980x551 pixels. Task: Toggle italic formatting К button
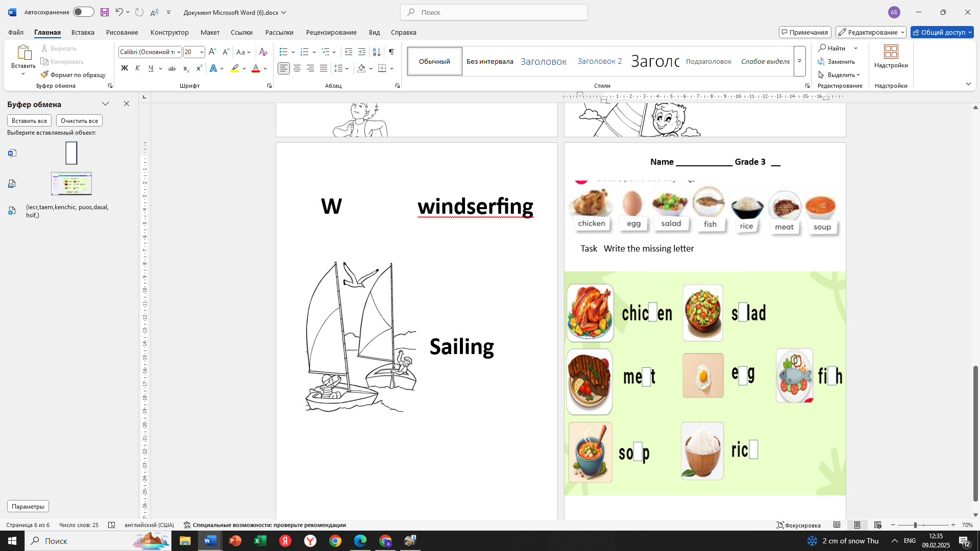click(x=137, y=68)
